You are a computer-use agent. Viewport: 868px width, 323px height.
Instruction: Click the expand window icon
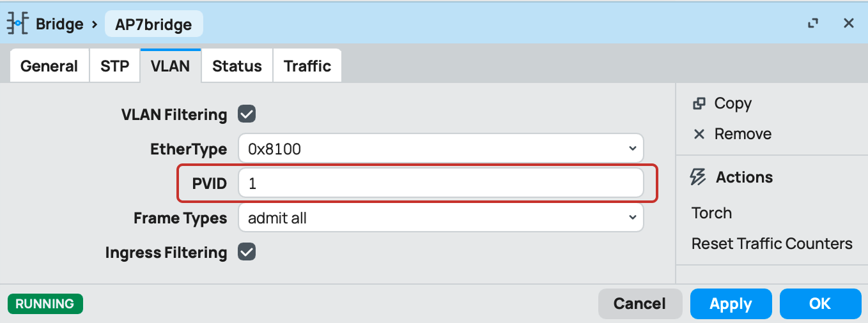[813, 24]
